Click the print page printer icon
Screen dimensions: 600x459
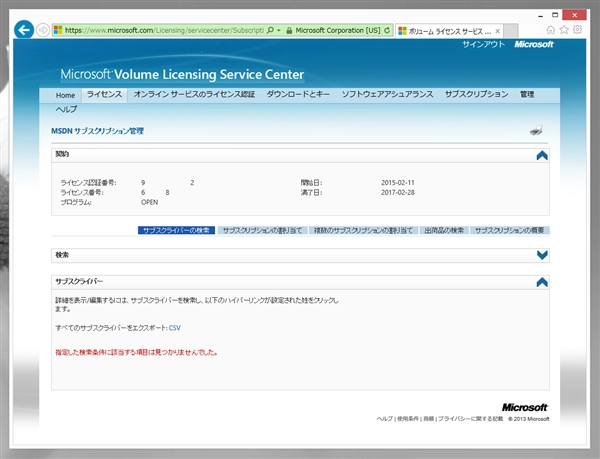coord(536,131)
